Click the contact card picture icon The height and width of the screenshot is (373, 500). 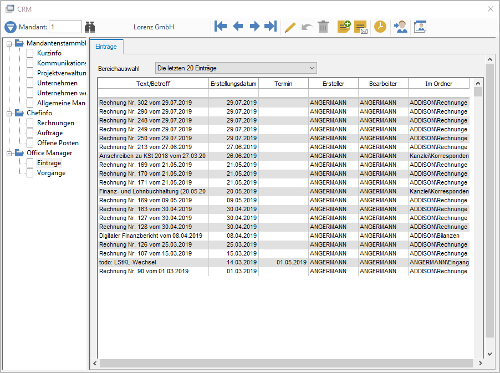(x=420, y=27)
